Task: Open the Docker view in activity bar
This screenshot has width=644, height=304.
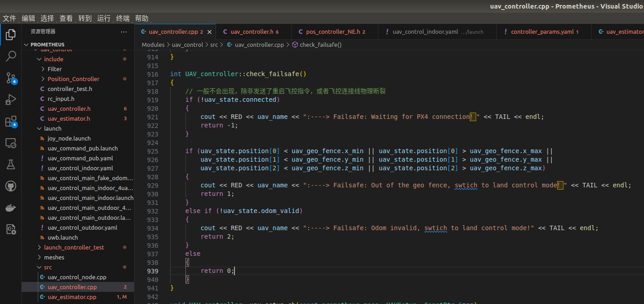Action: [11, 208]
